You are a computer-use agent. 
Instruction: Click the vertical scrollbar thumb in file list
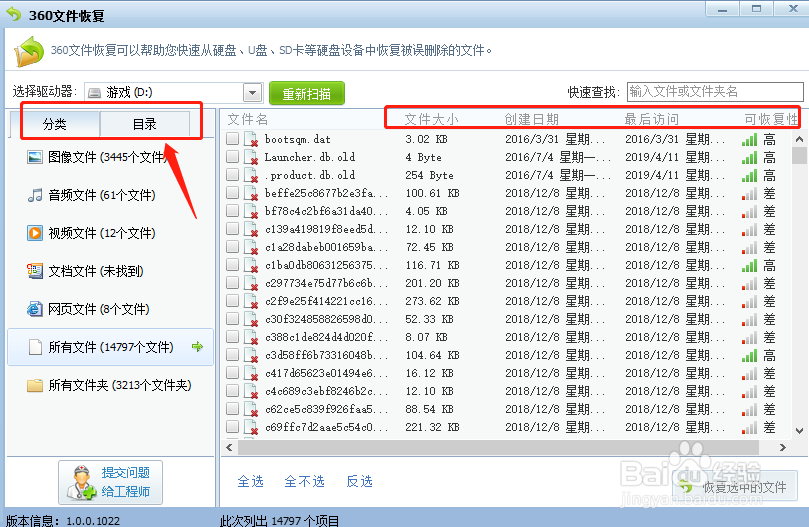[x=799, y=155]
